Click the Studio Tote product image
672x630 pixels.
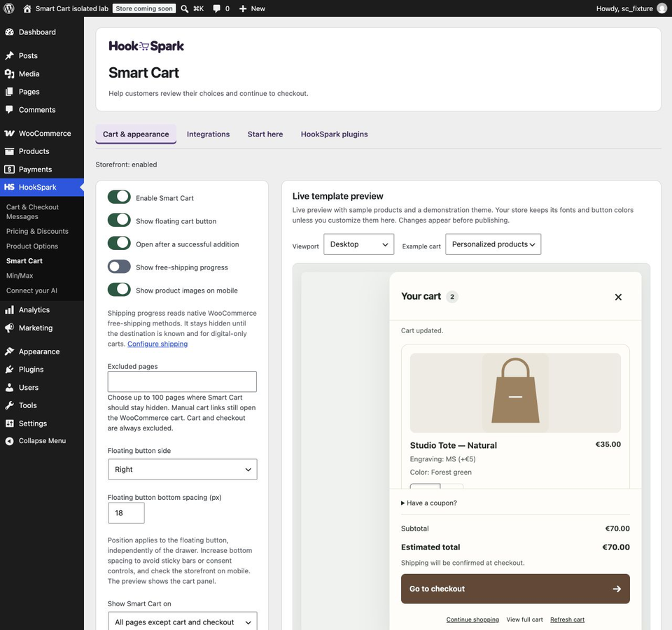[515, 393]
